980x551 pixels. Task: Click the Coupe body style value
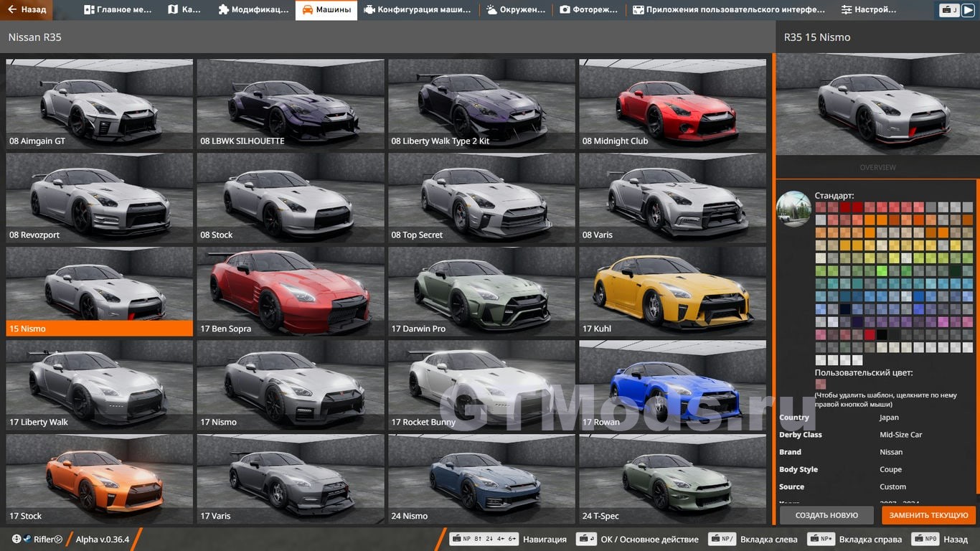(890, 469)
